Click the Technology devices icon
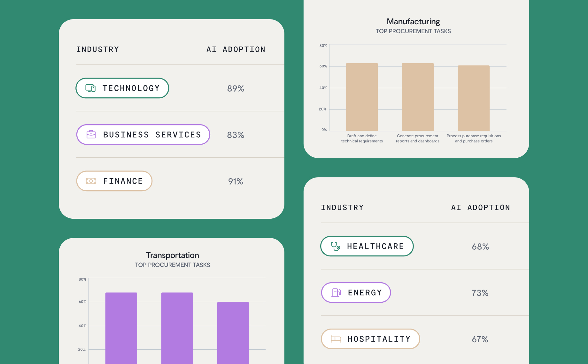Screen dimensions: 588x364 pos(90,88)
